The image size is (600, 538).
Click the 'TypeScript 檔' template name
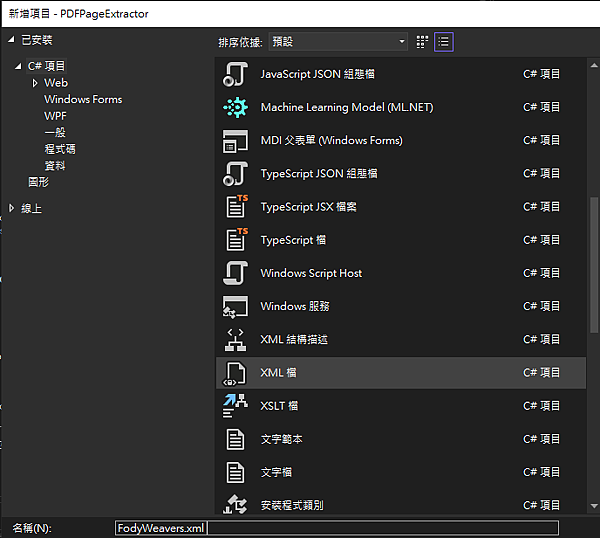(293, 240)
